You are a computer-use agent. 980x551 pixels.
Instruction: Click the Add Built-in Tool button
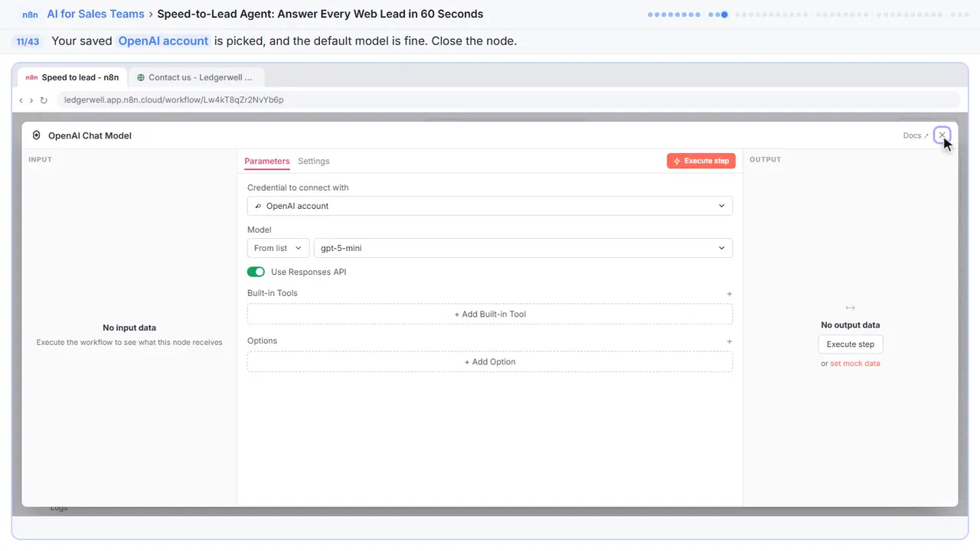pos(490,314)
